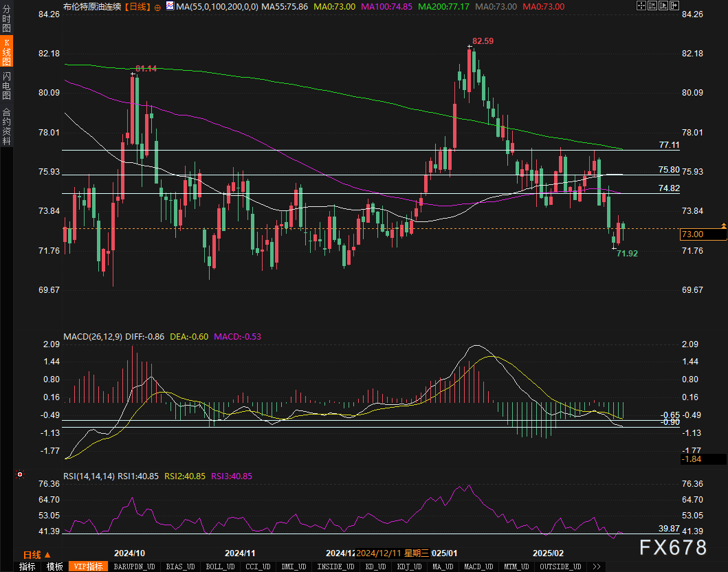The image size is (728, 572).
Task: Switch to the 闪电图 sidebar view
Action: coord(6,86)
